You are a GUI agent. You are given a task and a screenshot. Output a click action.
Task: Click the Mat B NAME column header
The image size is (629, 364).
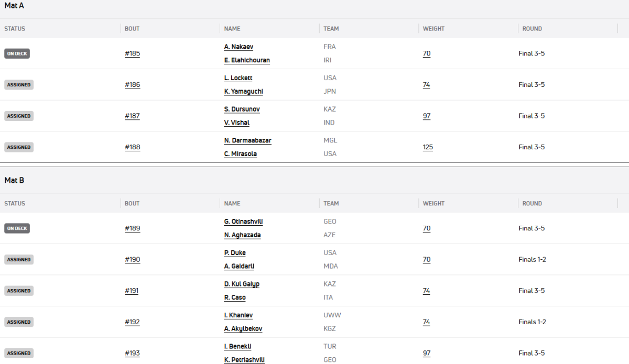[x=232, y=203]
